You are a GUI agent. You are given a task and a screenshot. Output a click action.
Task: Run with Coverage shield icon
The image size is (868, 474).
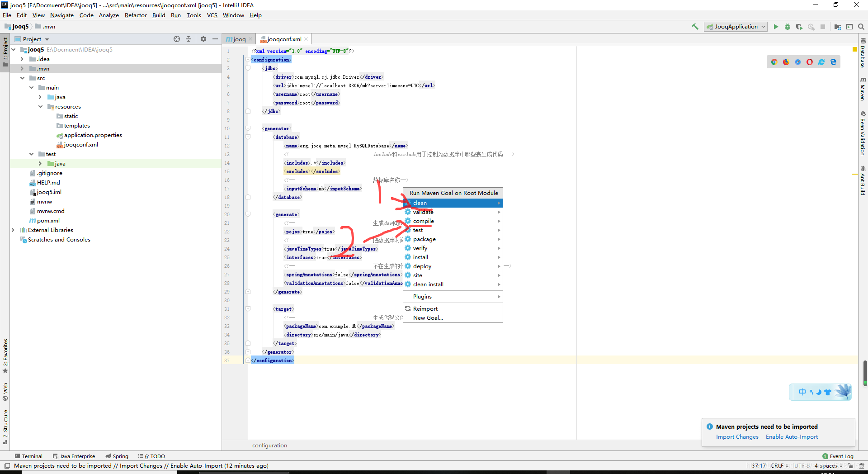click(799, 27)
